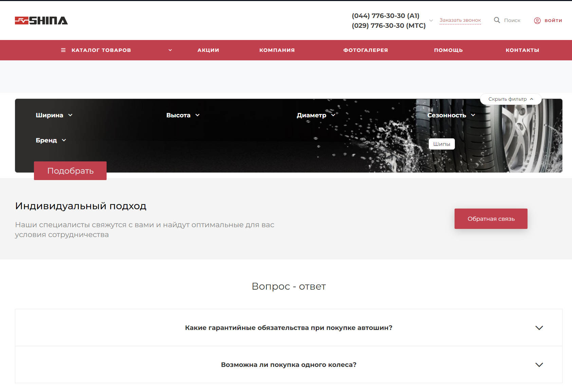Click the hamburger icon beside Каталог товаров
Screen dimensions: 572x392
point(63,50)
